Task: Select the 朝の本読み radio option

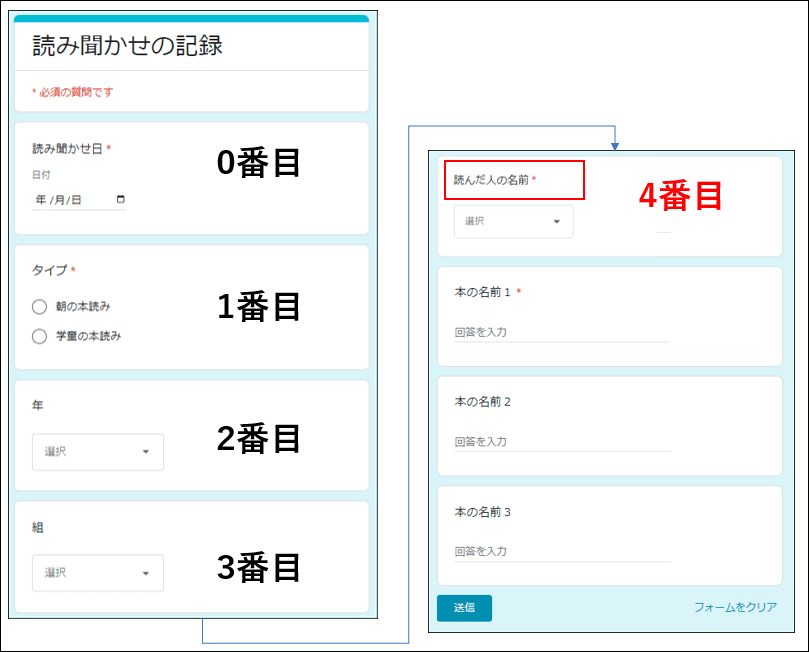Action: 39,307
